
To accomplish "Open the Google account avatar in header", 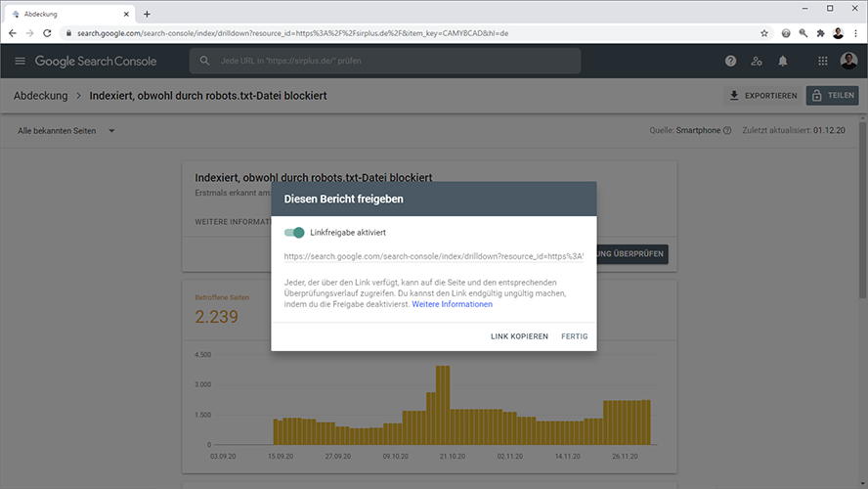I will pyautogui.click(x=848, y=61).
